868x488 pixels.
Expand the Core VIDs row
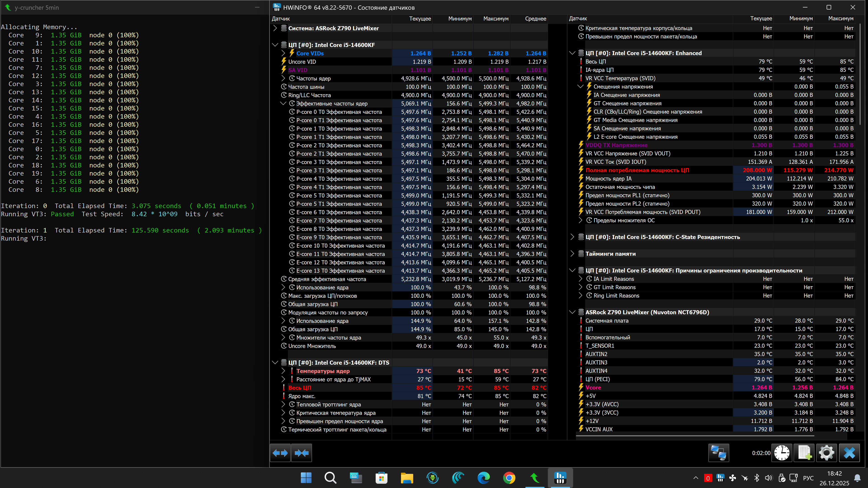point(283,53)
